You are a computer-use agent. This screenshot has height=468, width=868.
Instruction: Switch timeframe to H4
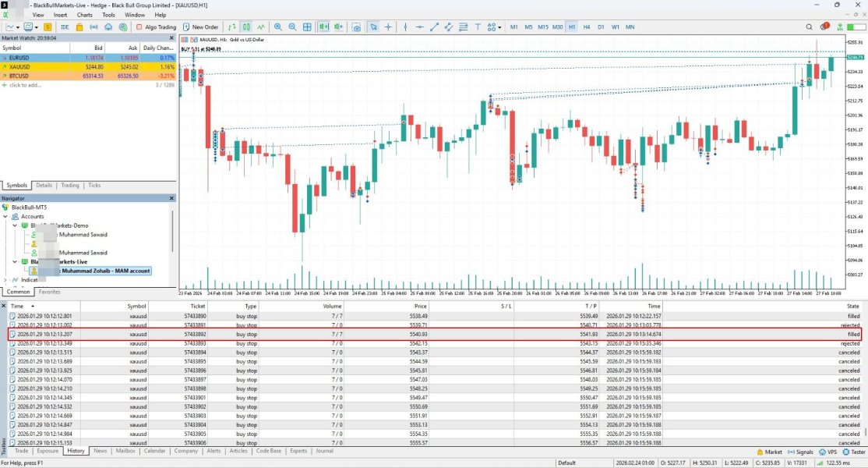586,27
